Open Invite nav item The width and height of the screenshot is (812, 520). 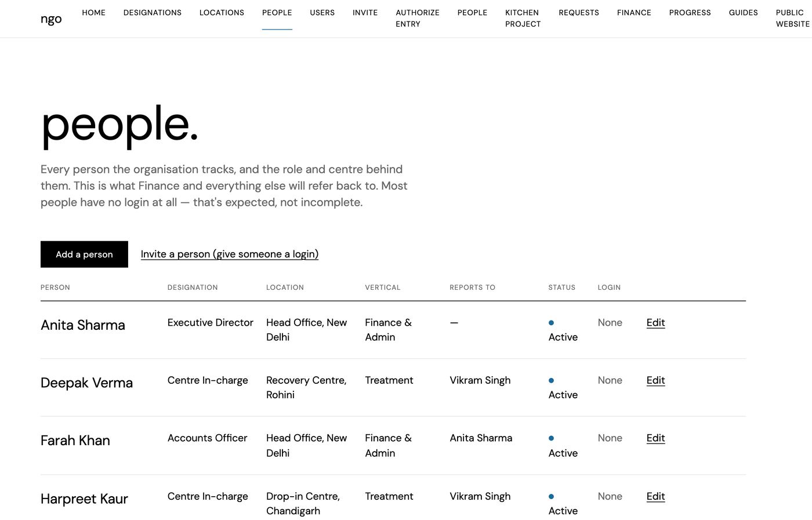tap(365, 13)
